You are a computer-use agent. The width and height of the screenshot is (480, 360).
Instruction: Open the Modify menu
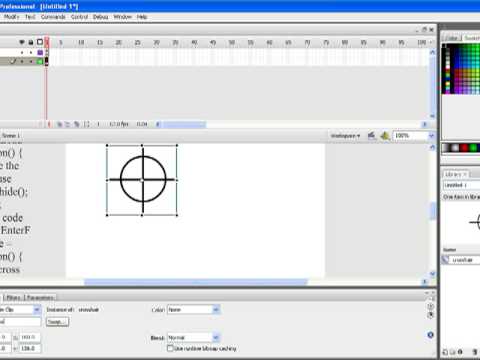(x=11, y=17)
